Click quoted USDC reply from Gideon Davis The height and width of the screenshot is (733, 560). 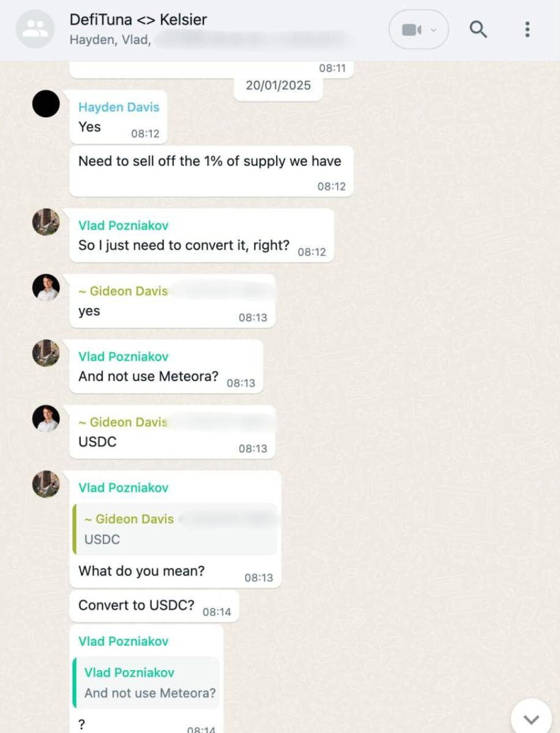pyautogui.click(x=175, y=529)
